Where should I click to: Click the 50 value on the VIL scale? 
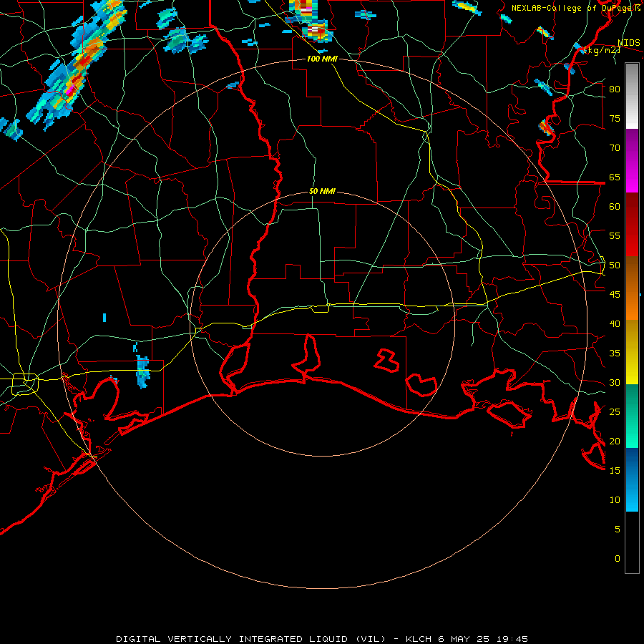click(615, 265)
